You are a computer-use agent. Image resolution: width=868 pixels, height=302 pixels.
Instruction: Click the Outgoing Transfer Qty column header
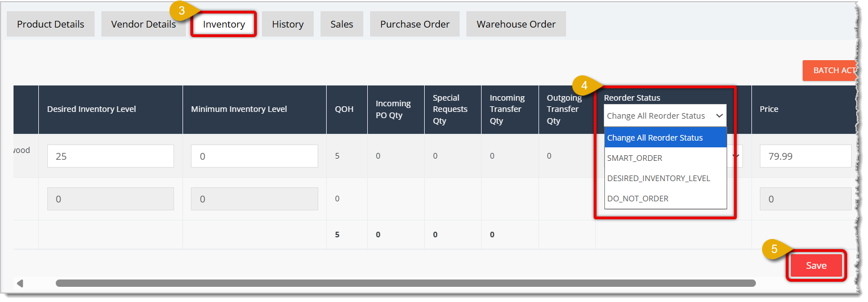[x=567, y=109]
